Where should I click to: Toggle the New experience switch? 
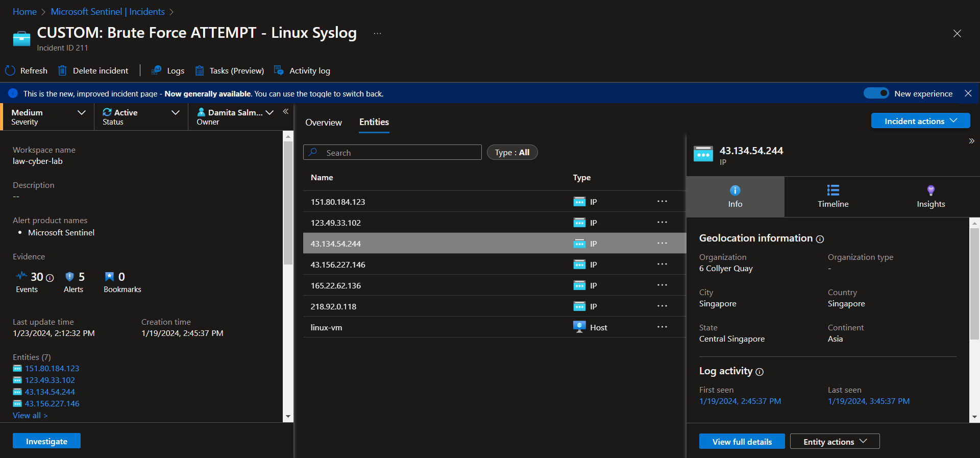pos(876,93)
